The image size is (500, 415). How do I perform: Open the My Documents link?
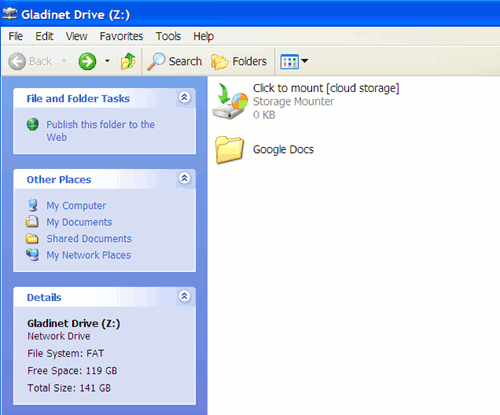[79, 222]
